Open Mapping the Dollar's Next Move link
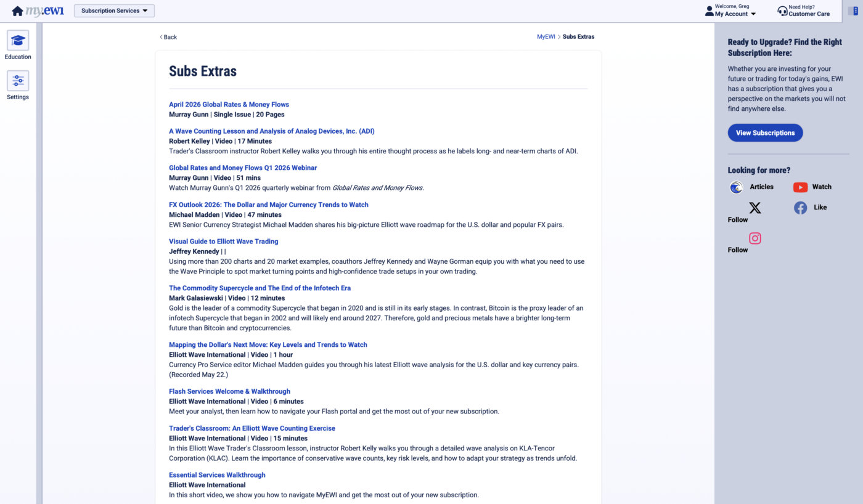 point(268,344)
